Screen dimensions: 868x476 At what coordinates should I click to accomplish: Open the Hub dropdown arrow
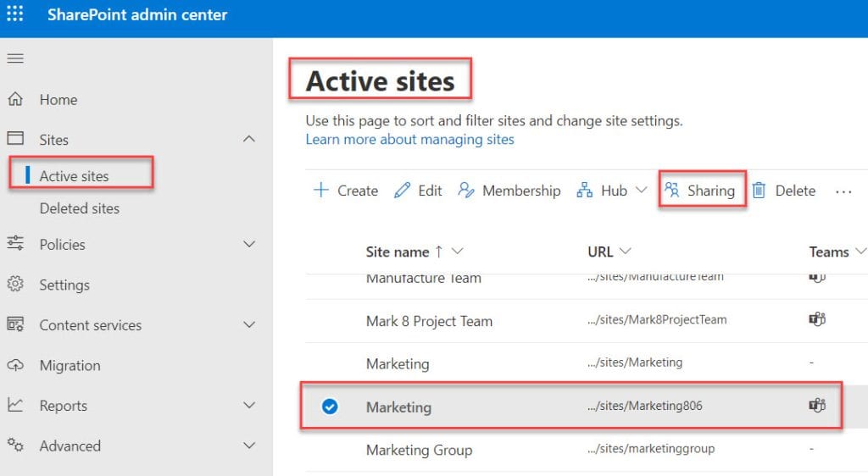[x=641, y=190]
